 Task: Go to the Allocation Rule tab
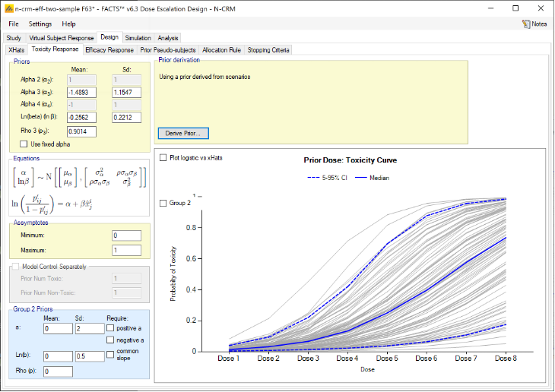221,50
